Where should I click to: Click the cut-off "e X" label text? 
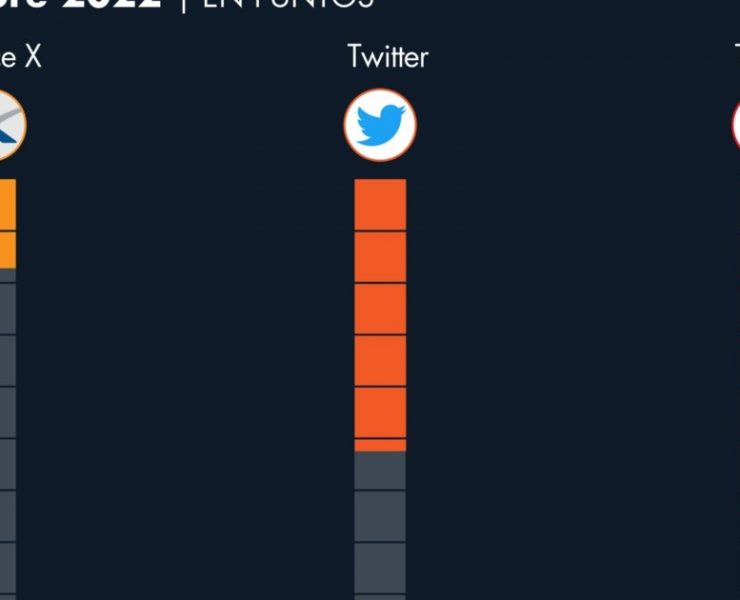[x=20, y=57]
